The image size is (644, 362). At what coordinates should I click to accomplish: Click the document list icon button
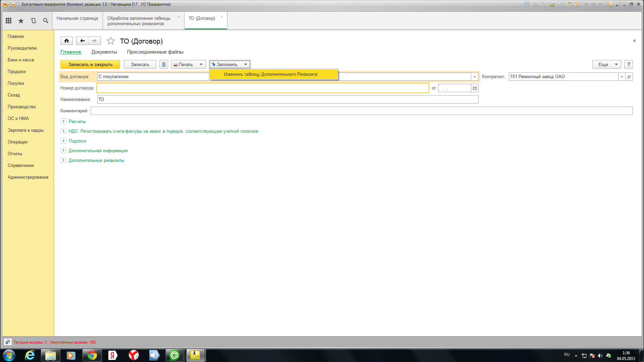163,64
